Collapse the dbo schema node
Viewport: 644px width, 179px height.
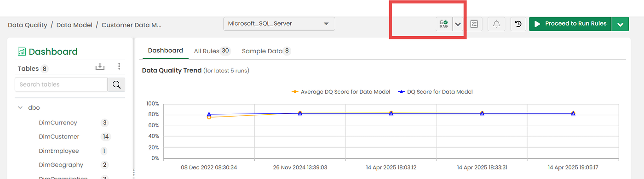(x=20, y=107)
